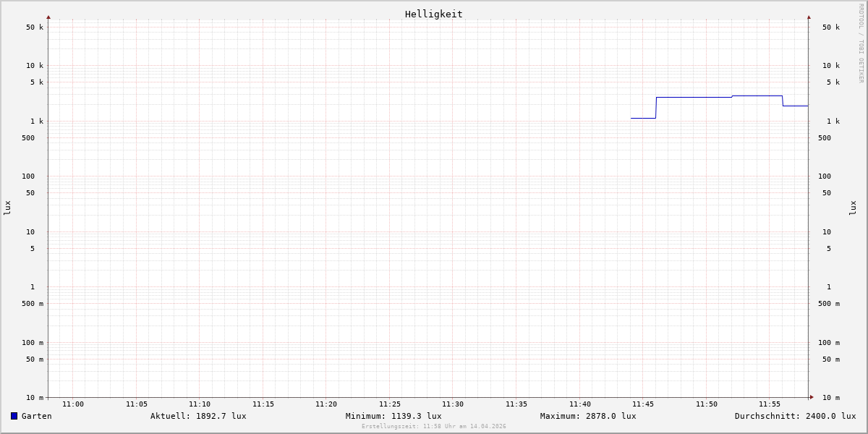Viewport: 868px width, 434px height.
Task: Click the Erstellungszeit timestamp footer text
Action: click(x=434, y=427)
